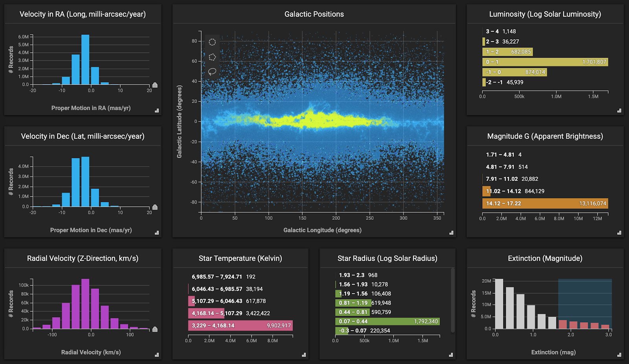Toggle the lock icon on Velocity in RA chart

[x=155, y=85]
